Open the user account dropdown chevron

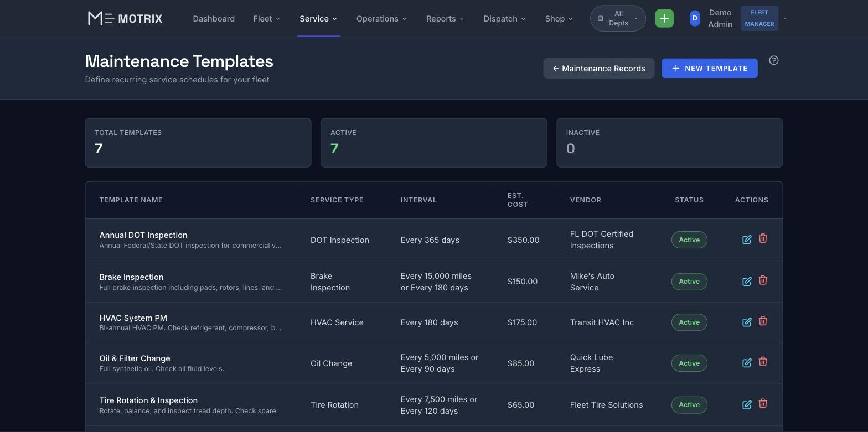point(785,18)
